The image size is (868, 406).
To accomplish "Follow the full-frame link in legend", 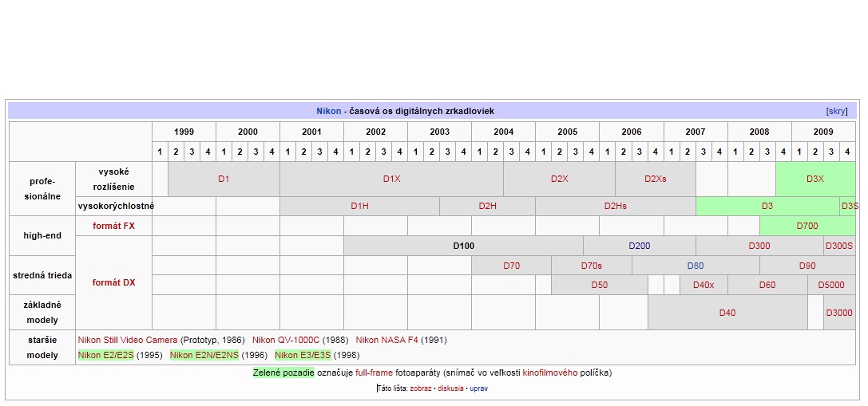I will [x=374, y=372].
